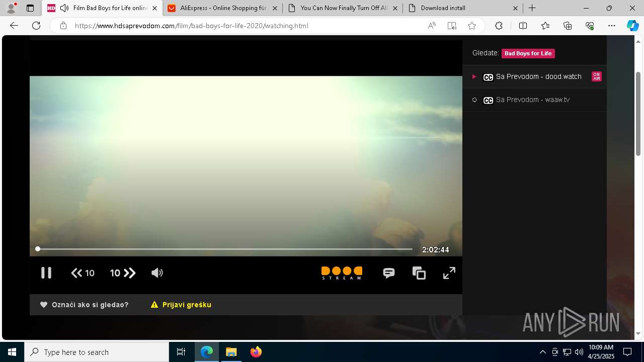The image size is (644, 362).
Task: Close the Download install tab
Action: 516,8
